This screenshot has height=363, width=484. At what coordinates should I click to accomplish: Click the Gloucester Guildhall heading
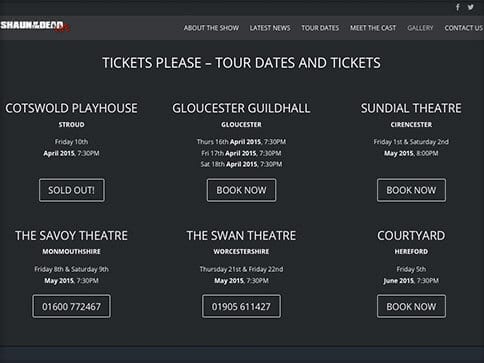(x=241, y=108)
